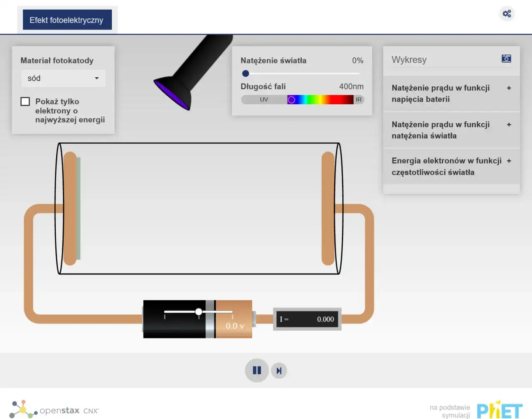Click the OpenStax CNX logo

tap(54, 410)
